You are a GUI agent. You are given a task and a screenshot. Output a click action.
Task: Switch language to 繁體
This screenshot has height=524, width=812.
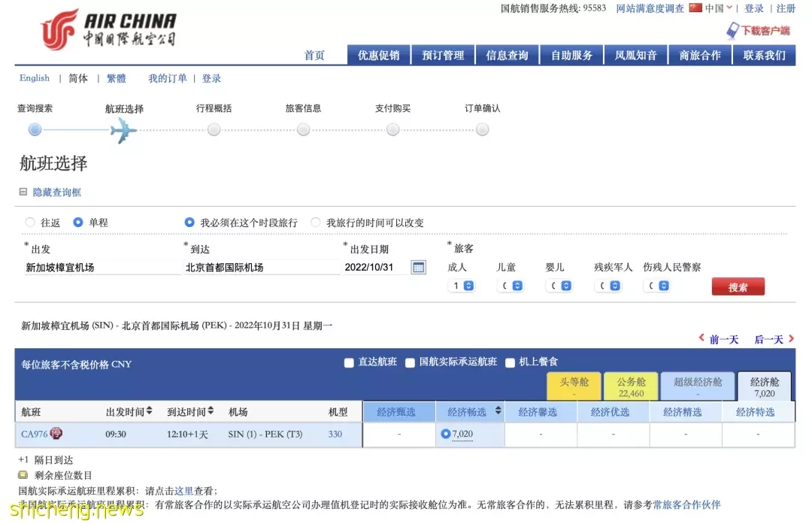(116, 79)
